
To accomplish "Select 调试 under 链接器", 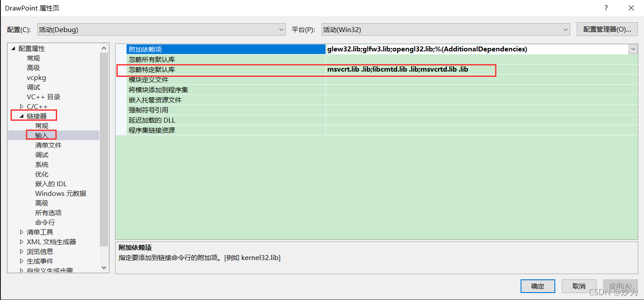I will tap(42, 155).
